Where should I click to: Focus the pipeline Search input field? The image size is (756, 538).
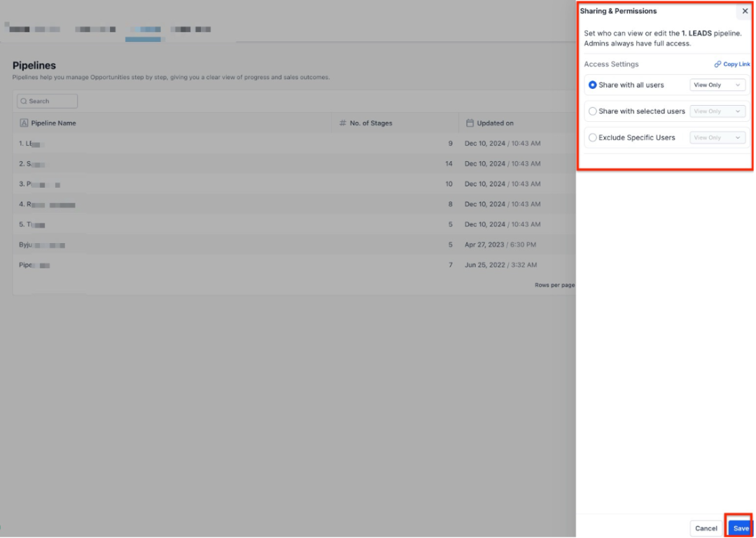pyautogui.click(x=50, y=102)
